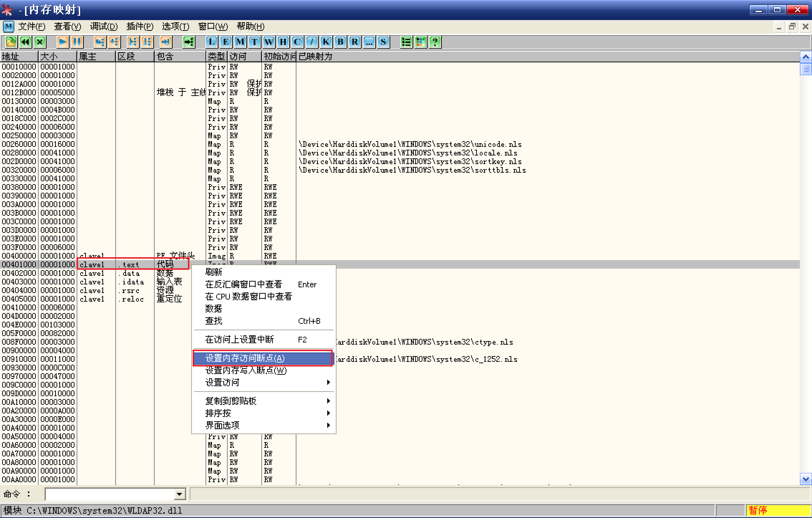Click the 地址 column header
The image size is (812, 518).
click(19, 57)
